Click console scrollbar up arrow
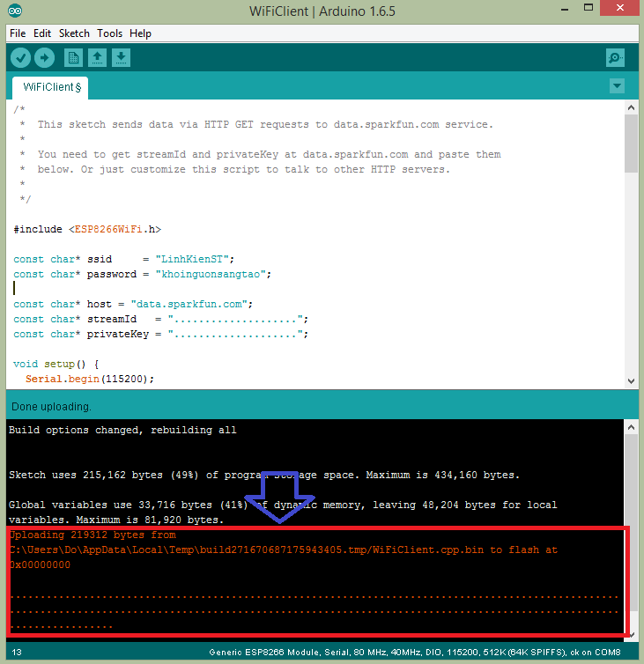Screen dimensions: 644x664 tap(631, 427)
